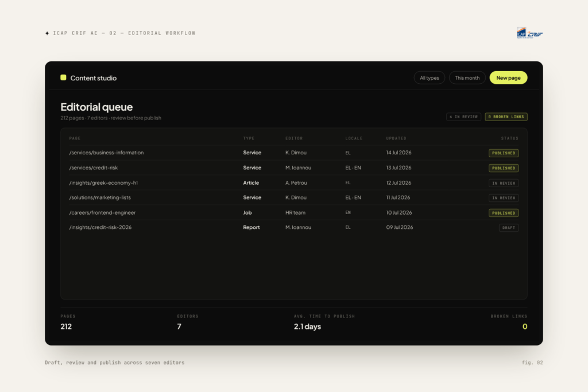This screenshot has height=392, width=588.
Task: Click the Job type cell
Action: (247, 212)
